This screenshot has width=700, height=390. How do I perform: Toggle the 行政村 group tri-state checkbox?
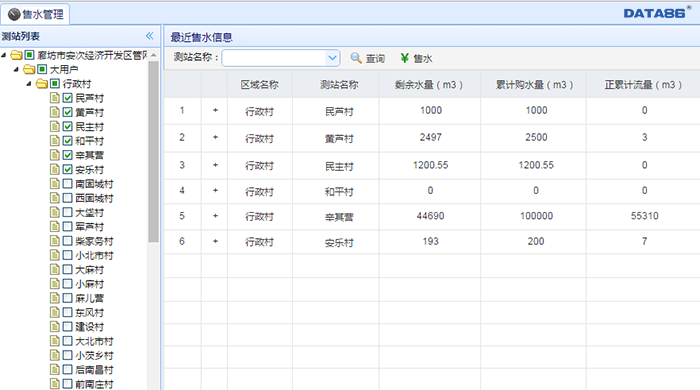pyautogui.click(x=54, y=83)
